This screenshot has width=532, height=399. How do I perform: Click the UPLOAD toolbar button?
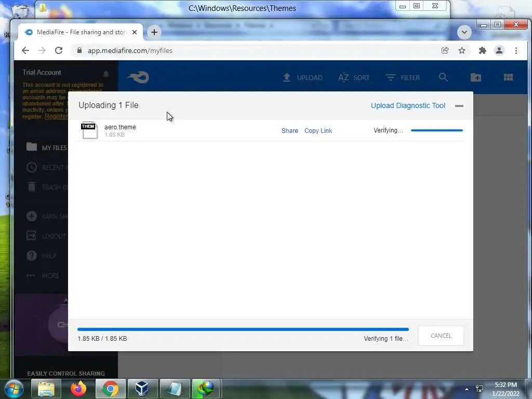(302, 77)
